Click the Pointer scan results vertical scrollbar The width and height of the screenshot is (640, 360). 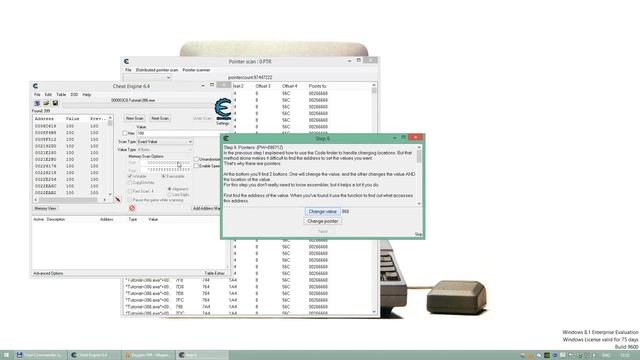(x=374, y=198)
